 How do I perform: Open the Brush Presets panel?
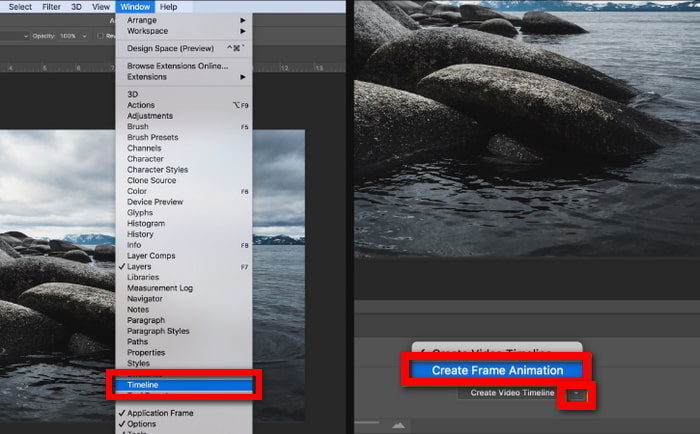coord(184,137)
